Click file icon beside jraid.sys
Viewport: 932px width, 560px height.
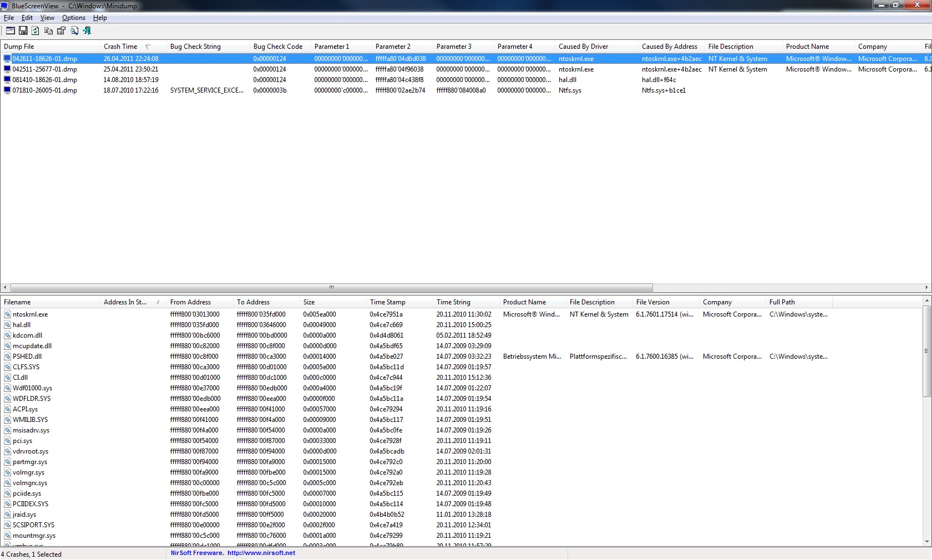pyautogui.click(x=8, y=515)
